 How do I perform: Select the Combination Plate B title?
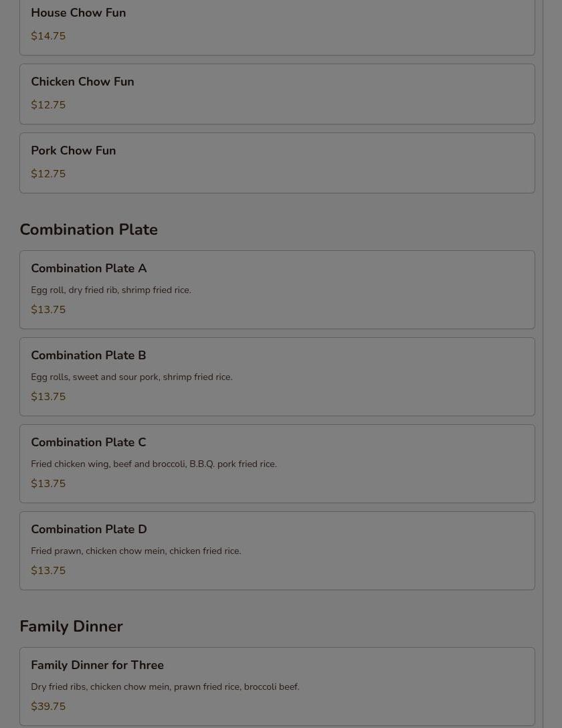(88, 355)
